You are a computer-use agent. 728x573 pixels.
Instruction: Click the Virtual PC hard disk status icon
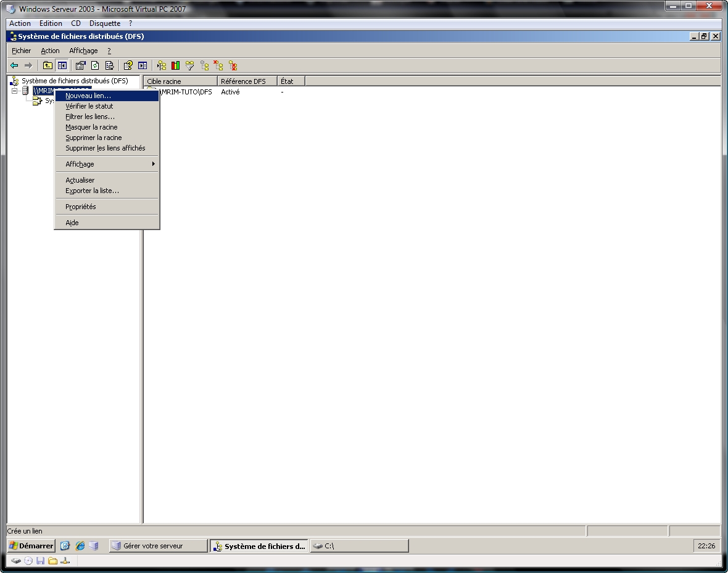(x=16, y=561)
